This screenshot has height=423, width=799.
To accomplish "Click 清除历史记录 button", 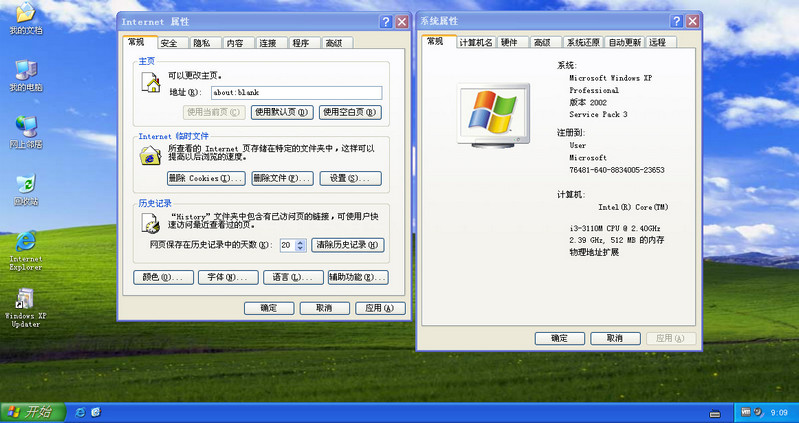I will [348, 245].
